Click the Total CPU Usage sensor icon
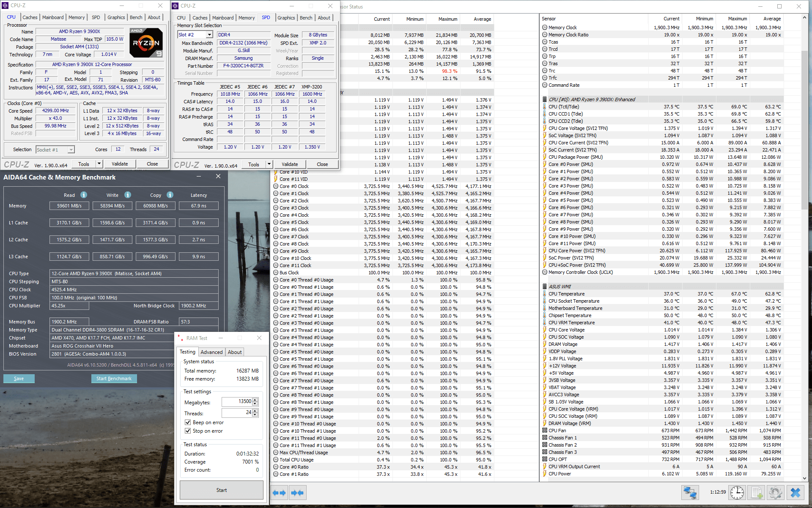 click(x=276, y=460)
